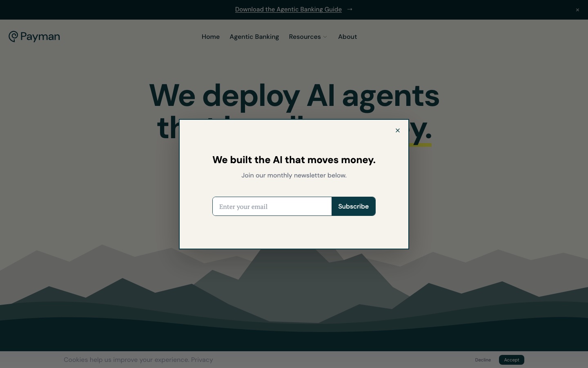Expand the Resources dropdown menu
The width and height of the screenshot is (588, 368).
pyautogui.click(x=308, y=37)
